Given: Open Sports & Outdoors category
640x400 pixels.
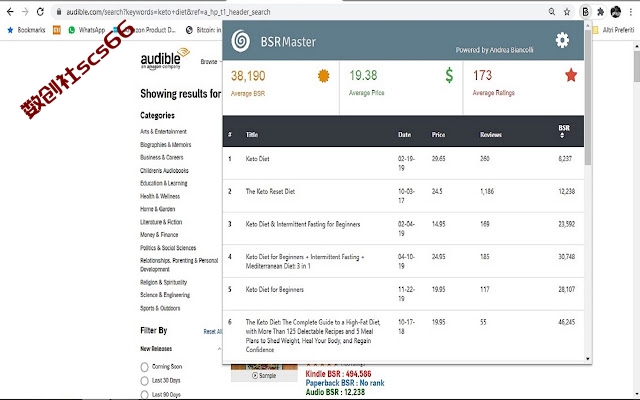Looking at the screenshot, I should point(160,308).
